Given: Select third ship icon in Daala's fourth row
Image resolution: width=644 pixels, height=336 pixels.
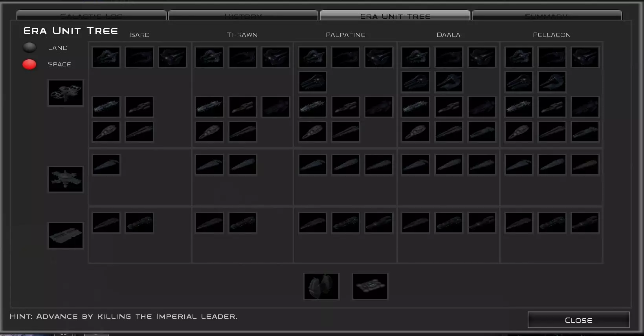Looking at the screenshot, I should (x=482, y=131).
